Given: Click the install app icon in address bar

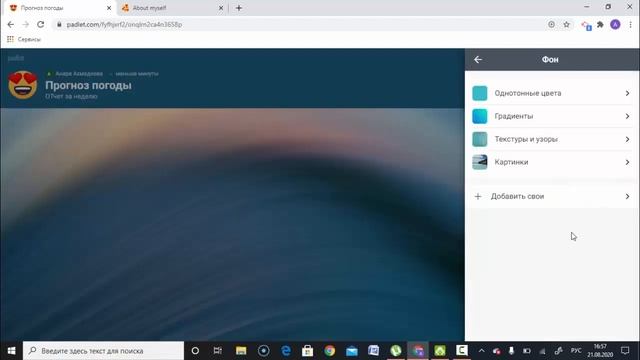Looking at the screenshot, I should click(x=551, y=24).
